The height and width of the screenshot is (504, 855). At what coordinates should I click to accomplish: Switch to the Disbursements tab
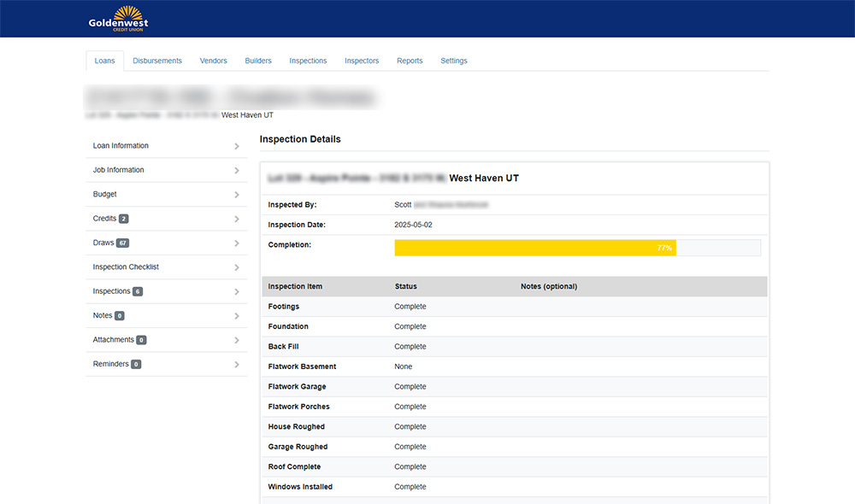tap(157, 62)
